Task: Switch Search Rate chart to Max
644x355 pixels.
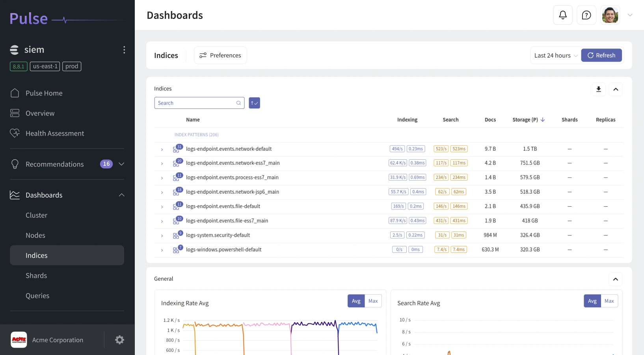Action: pos(609,301)
